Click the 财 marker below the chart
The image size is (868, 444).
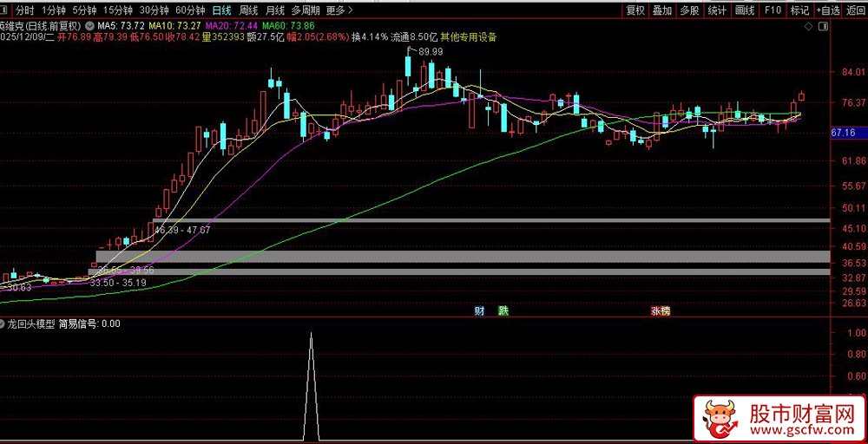pyautogui.click(x=479, y=311)
